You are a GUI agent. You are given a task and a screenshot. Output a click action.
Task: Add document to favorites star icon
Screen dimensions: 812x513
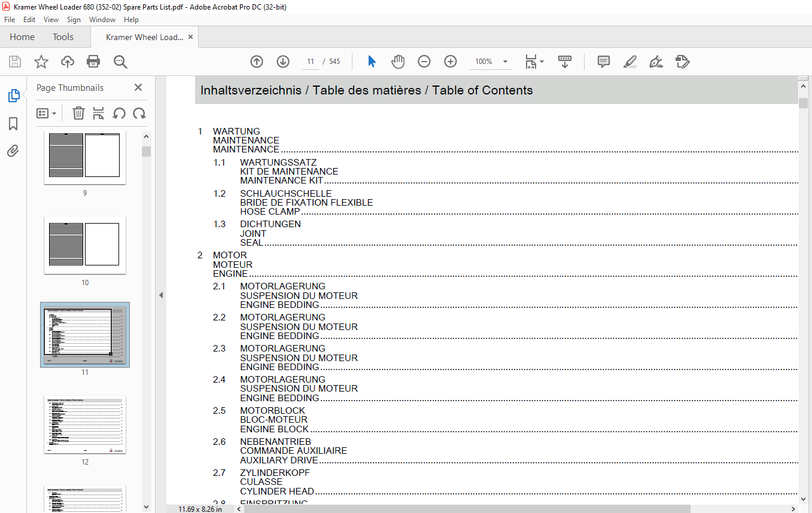(41, 62)
